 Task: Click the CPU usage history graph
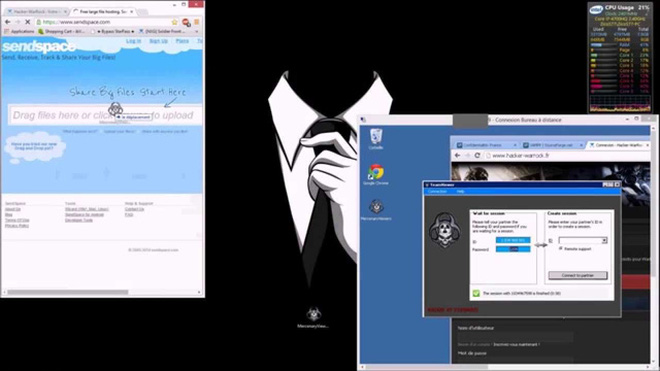[x=620, y=104]
